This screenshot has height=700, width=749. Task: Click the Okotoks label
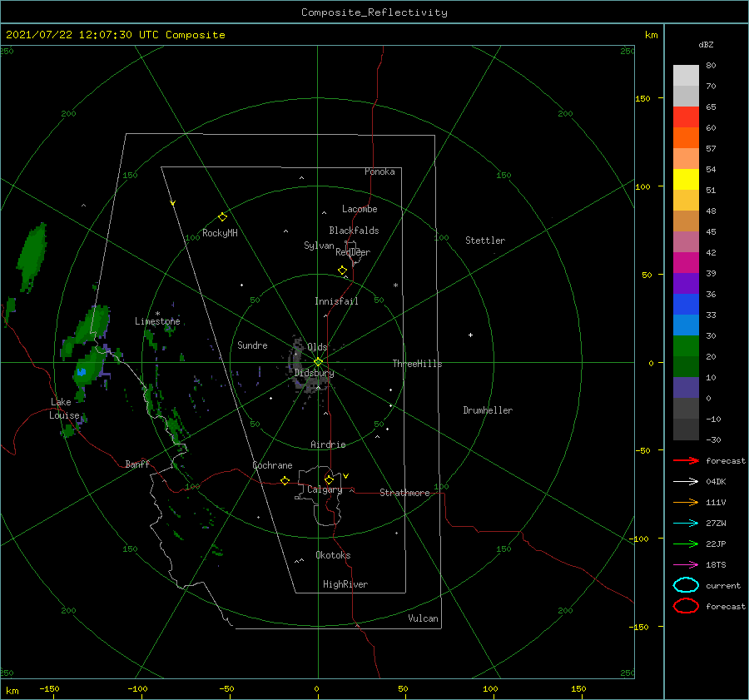coord(333,555)
